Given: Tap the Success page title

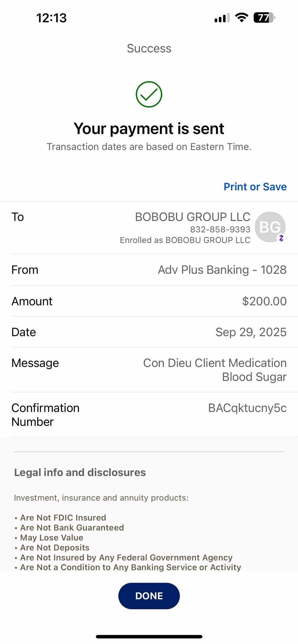Looking at the screenshot, I should coord(149,48).
